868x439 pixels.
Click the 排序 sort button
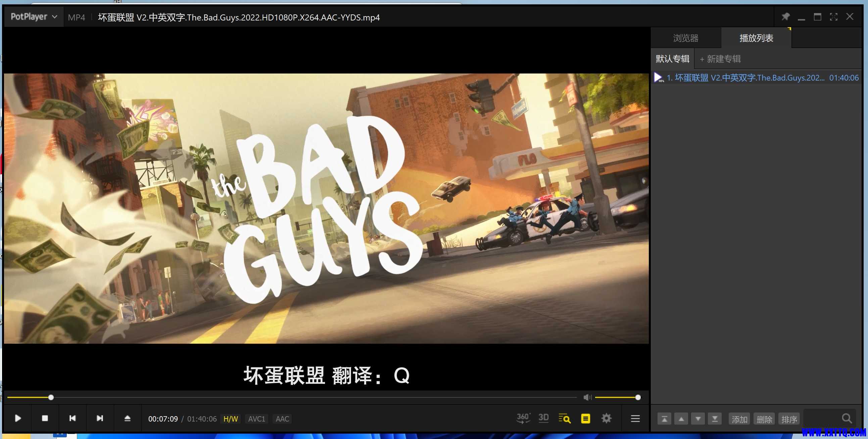click(789, 419)
